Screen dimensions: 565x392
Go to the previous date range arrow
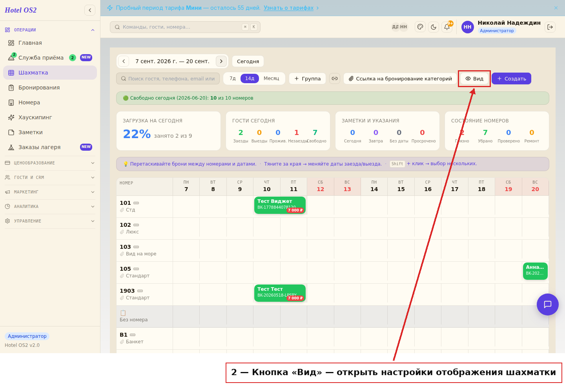tap(124, 61)
